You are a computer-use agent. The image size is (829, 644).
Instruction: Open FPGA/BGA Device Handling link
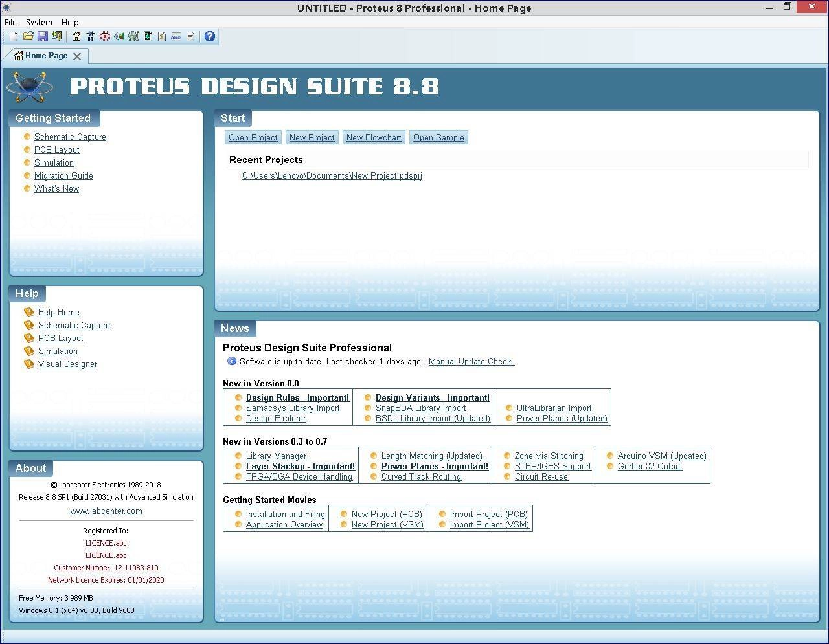[299, 476]
